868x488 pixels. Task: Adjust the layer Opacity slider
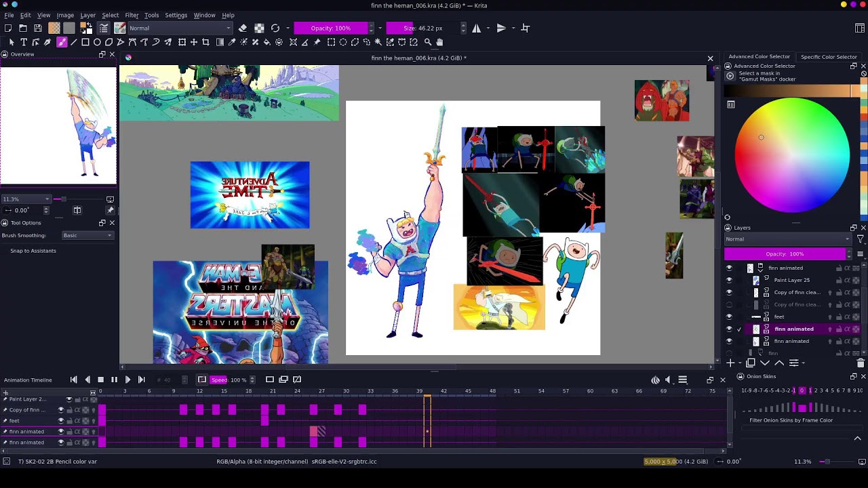[785, 254]
